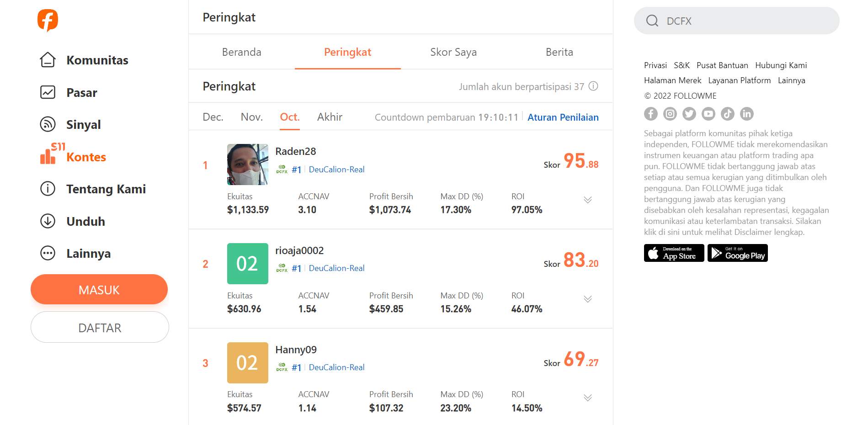Open the Aturan Penilaian link

pos(563,117)
